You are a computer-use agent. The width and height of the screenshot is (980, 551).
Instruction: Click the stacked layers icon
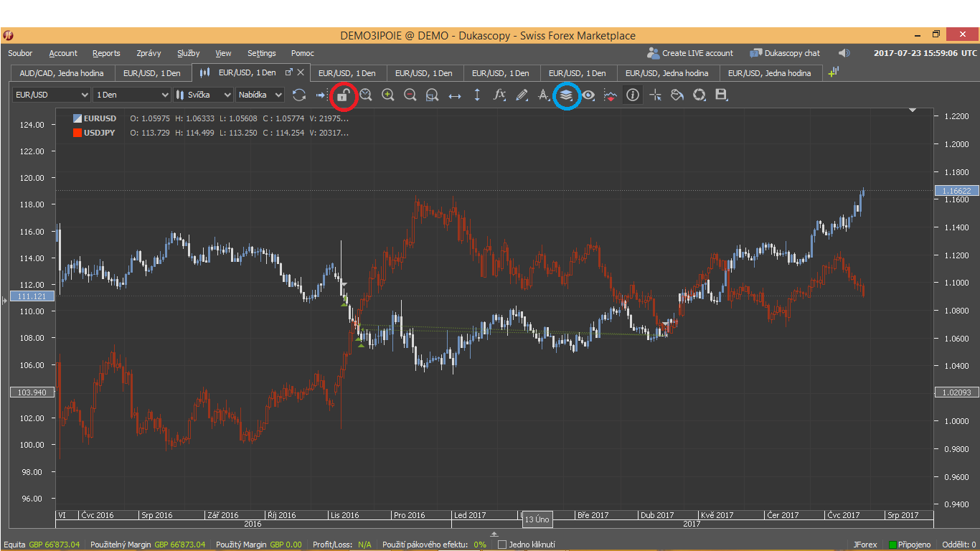(566, 95)
